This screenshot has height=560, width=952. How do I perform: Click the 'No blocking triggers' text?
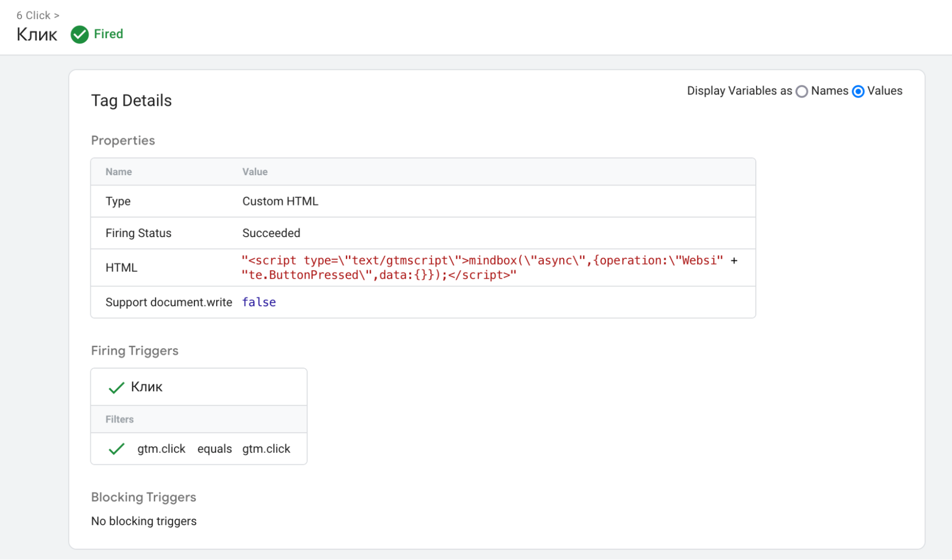(144, 521)
